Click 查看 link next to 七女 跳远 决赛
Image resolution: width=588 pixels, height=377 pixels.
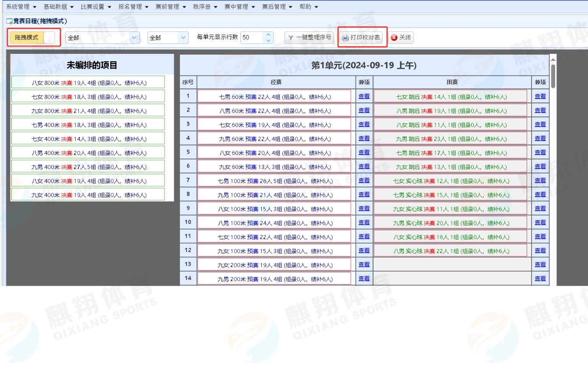pyautogui.click(x=540, y=96)
